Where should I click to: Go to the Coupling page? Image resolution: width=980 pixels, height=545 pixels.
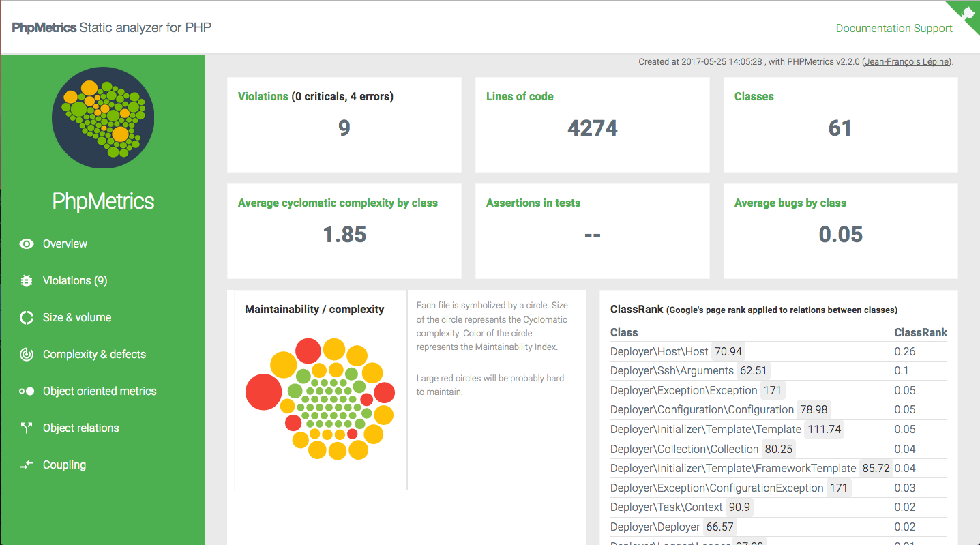(x=64, y=465)
